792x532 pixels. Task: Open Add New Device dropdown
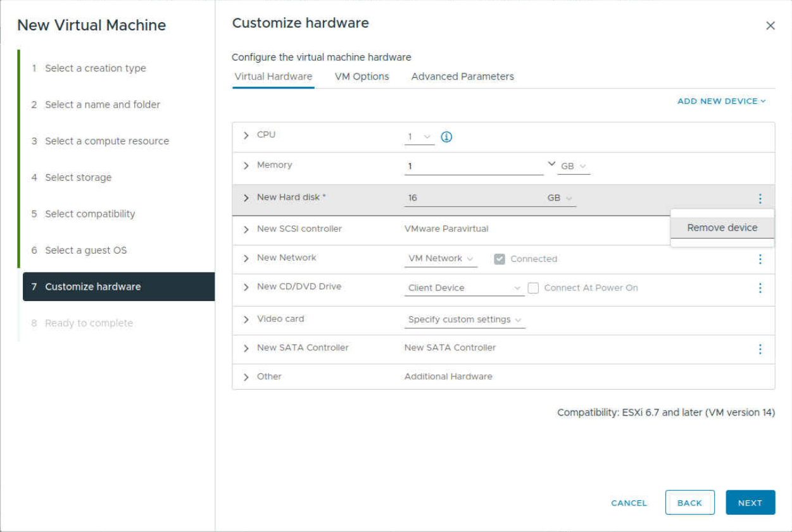[721, 101]
